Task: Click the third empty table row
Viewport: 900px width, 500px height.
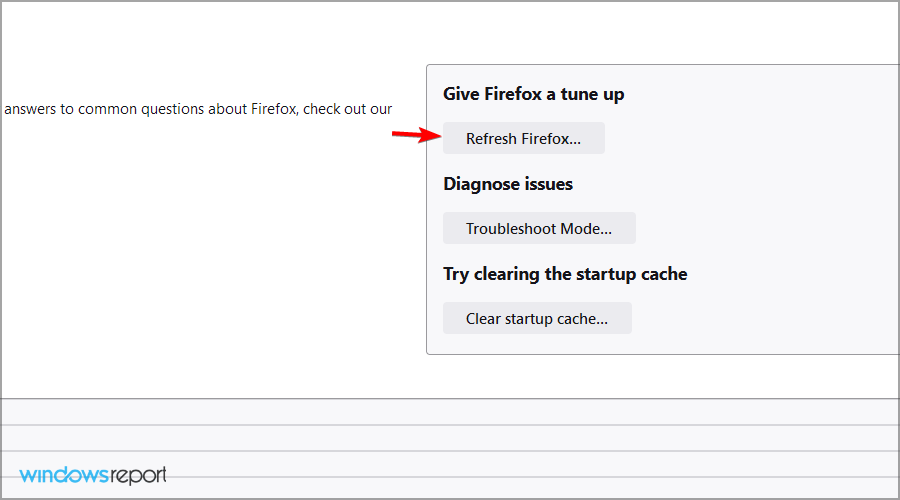Action: tap(450, 464)
